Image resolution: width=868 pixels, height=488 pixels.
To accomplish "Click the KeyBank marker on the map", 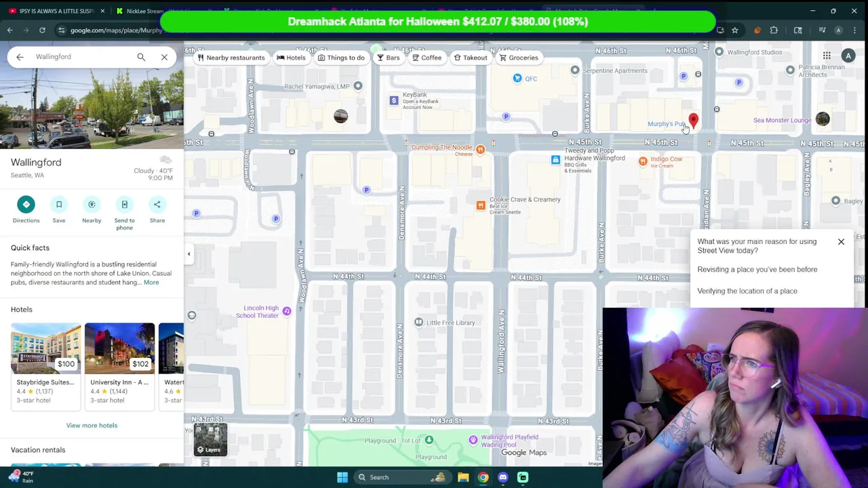I will [393, 101].
